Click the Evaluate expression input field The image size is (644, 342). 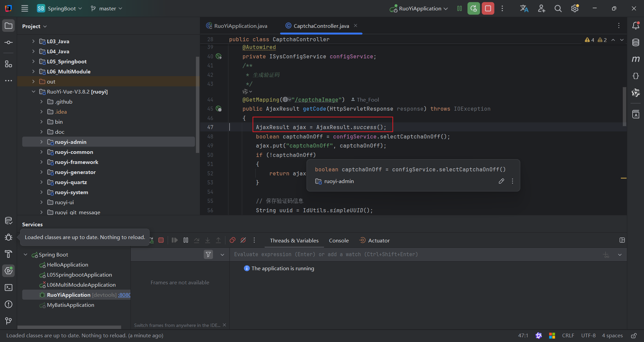[x=416, y=254]
